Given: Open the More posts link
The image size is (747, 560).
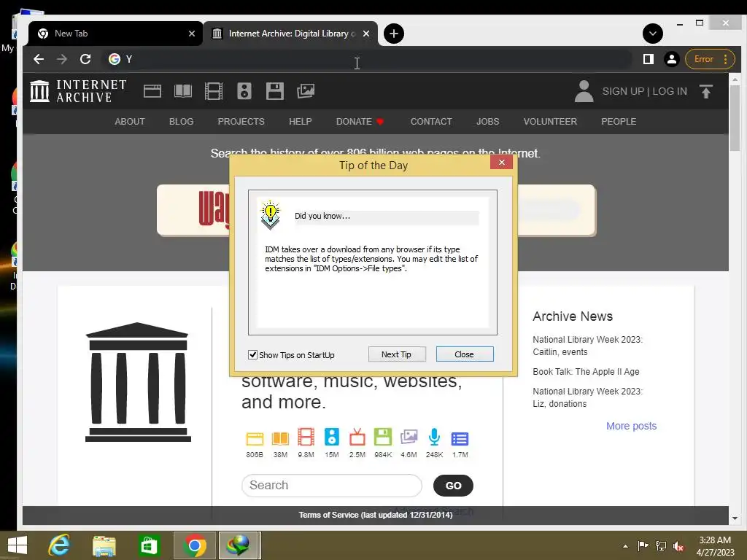Looking at the screenshot, I should pyautogui.click(x=631, y=426).
